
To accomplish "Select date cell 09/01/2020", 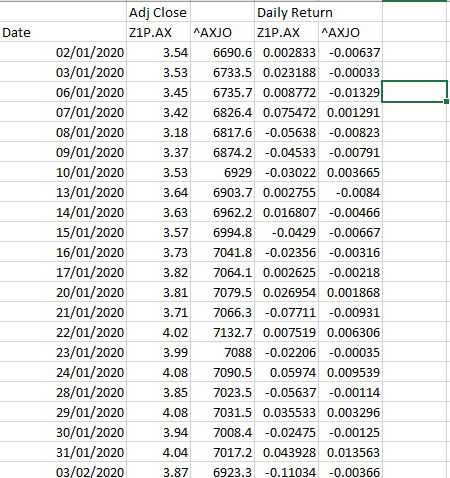I will tap(63, 152).
